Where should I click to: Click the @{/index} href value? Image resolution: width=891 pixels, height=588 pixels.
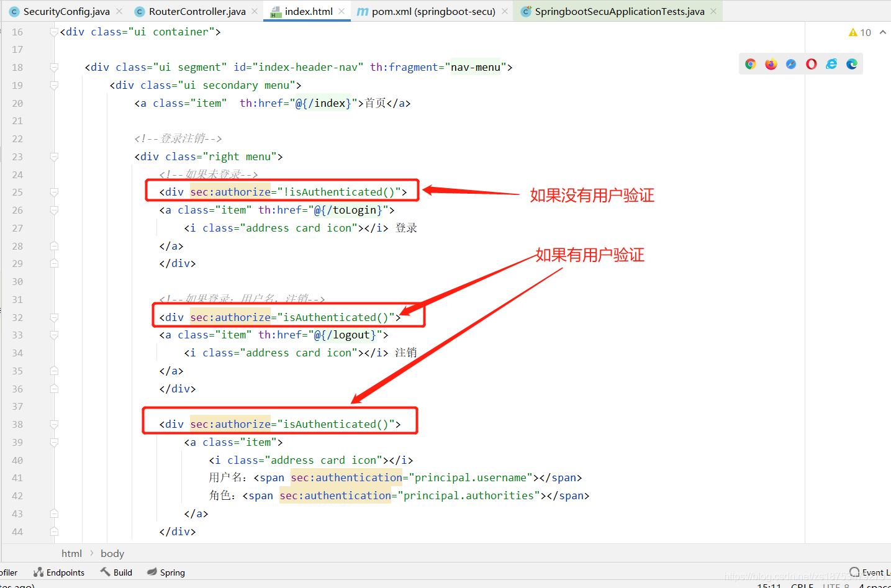323,103
